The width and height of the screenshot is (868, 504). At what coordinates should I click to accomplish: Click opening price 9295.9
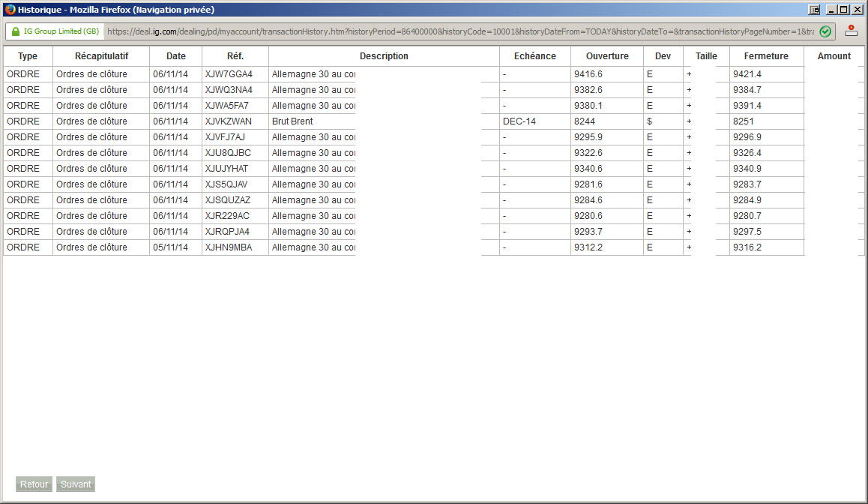[x=588, y=137]
